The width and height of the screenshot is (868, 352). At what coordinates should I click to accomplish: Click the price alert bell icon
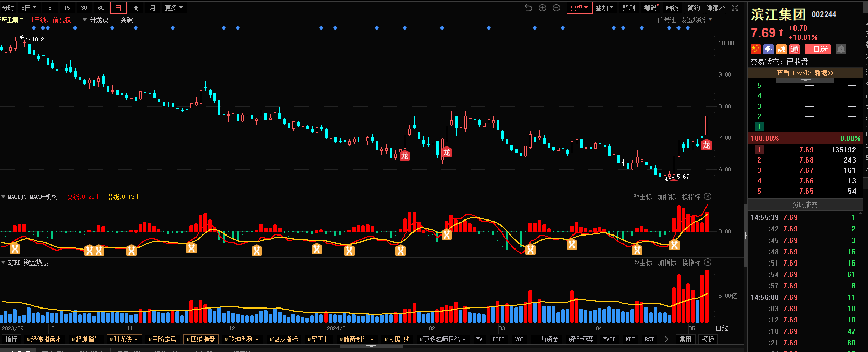pyautogui.click(x=841, y=49)
